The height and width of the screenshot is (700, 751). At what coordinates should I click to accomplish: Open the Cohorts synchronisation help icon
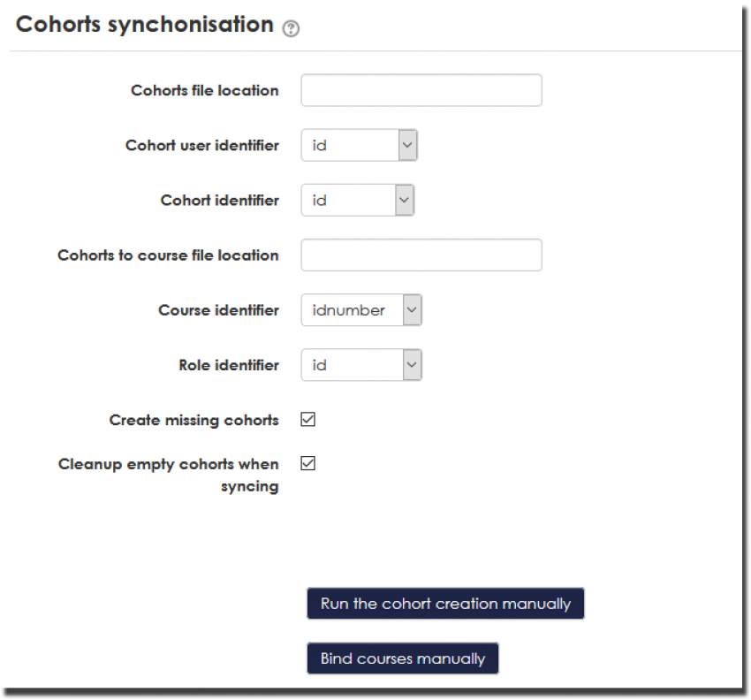tap(291, 28)
